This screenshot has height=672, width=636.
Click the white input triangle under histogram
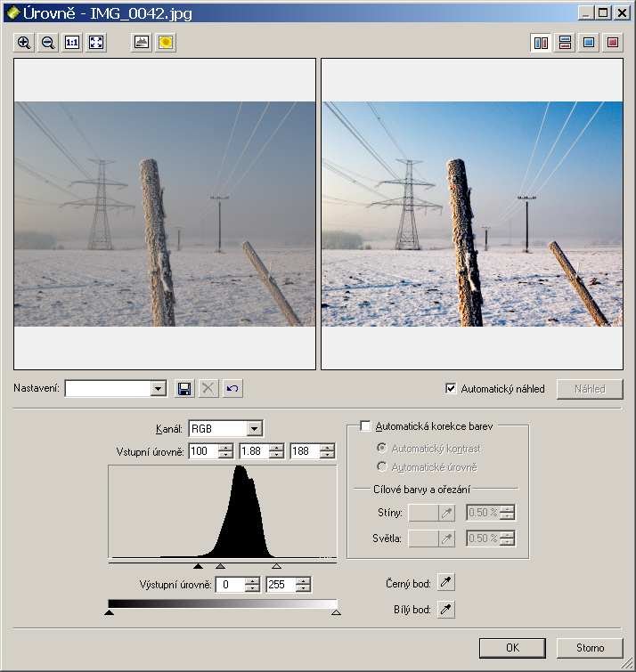click(277, 566)
